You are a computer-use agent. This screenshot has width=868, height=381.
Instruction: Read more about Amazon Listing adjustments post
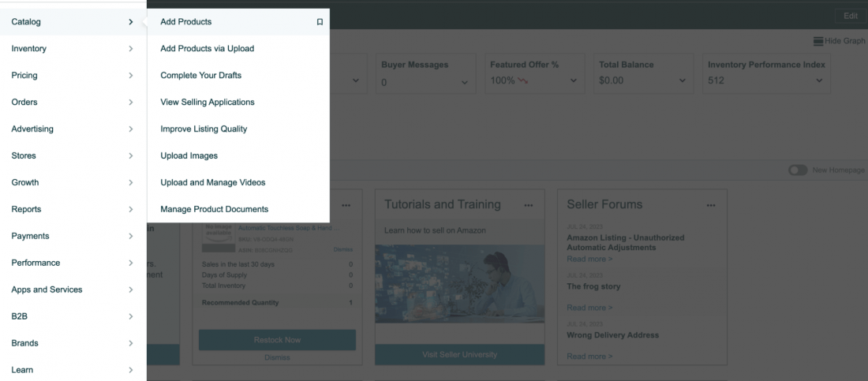[589, 260]
